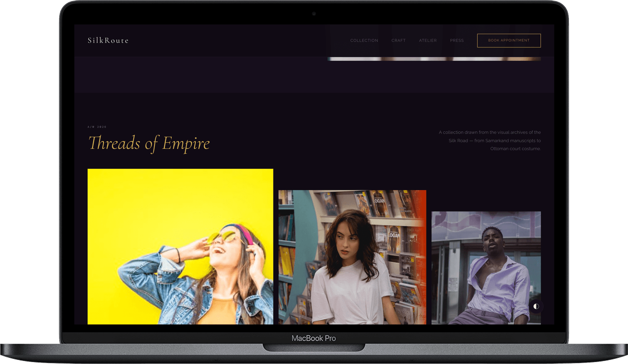Click the laptop webcam dot above screen
Image resolution: width=628 pixels, height=364 pixels.
(314, 14)
